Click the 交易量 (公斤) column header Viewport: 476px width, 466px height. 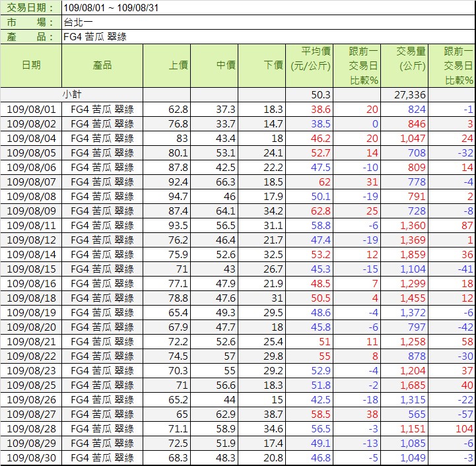pyautogui.click(x=412, y=65)
